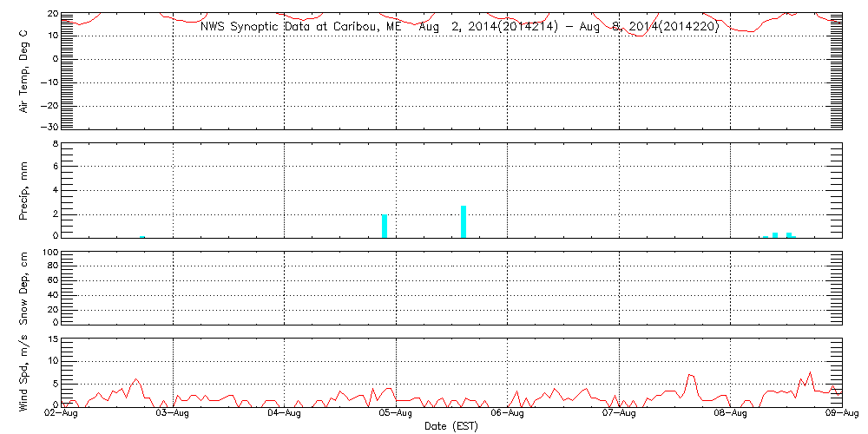Image resolution: width=868 pixels, height=434 pixels.
Task: Click the '2' tick on Precip axis
Action: (x=55, y=214)
